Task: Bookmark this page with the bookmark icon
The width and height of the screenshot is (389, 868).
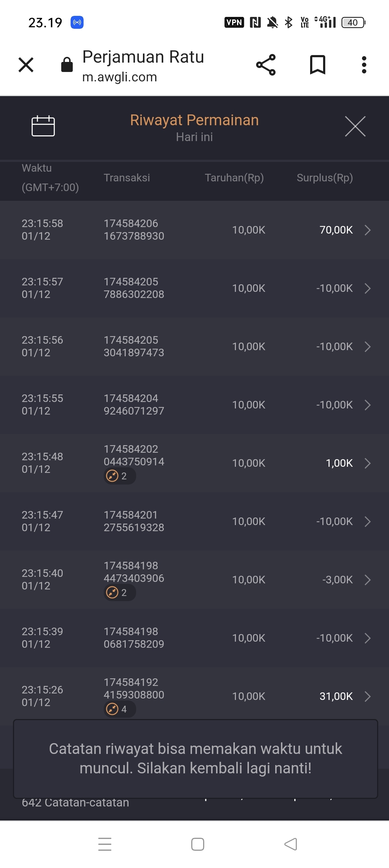Action: (318, 65)
